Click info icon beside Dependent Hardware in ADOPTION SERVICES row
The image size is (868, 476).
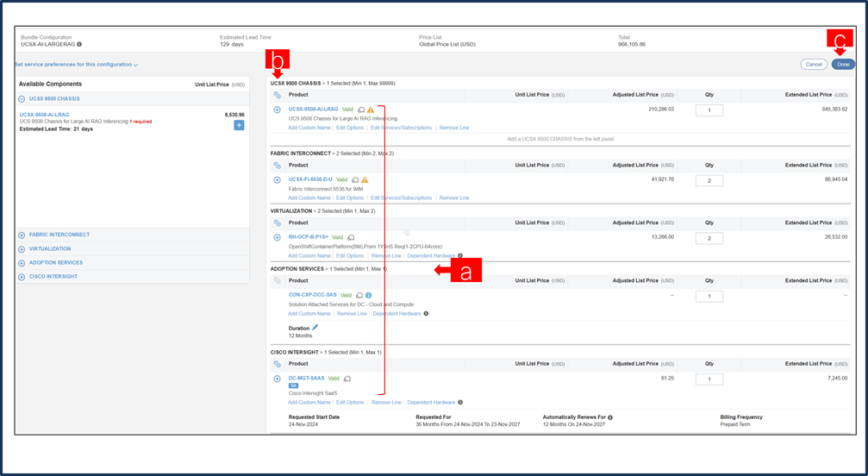426,314
